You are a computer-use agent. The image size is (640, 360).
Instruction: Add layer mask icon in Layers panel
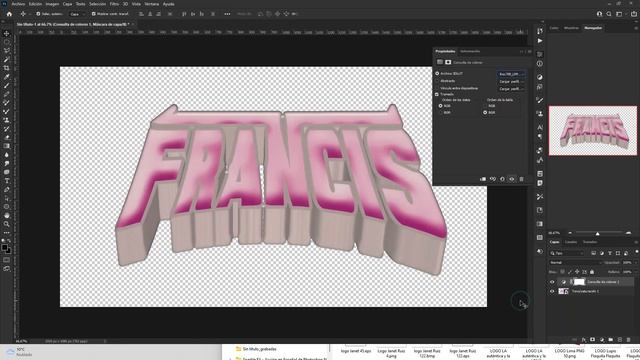click(x=593, y=340)
